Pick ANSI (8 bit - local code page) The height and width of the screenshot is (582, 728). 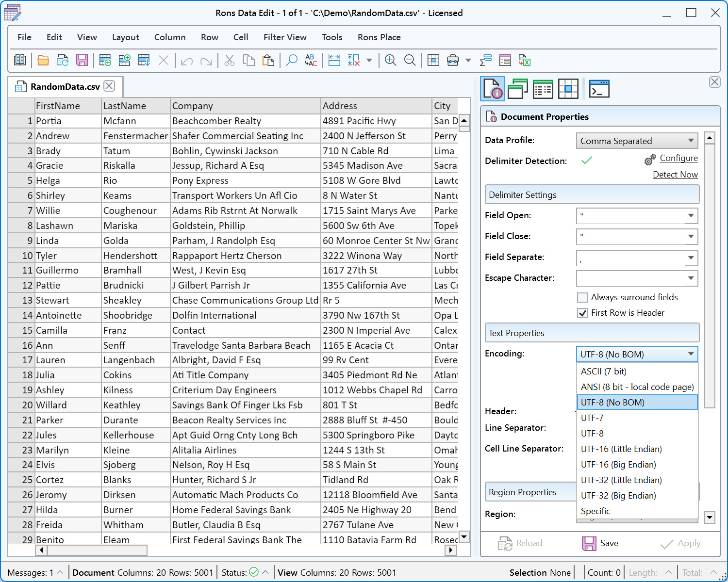pos(637,387)
